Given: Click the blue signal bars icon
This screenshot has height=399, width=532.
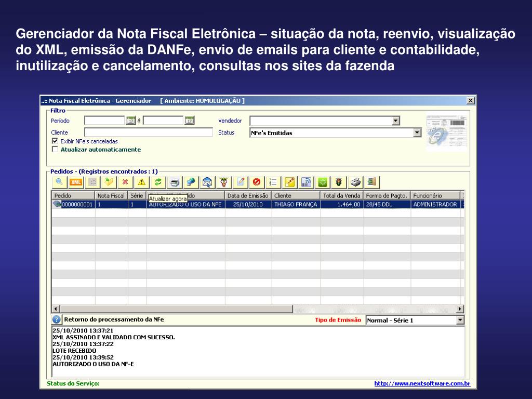Looking at the screenshot, I should click(306, 182).
